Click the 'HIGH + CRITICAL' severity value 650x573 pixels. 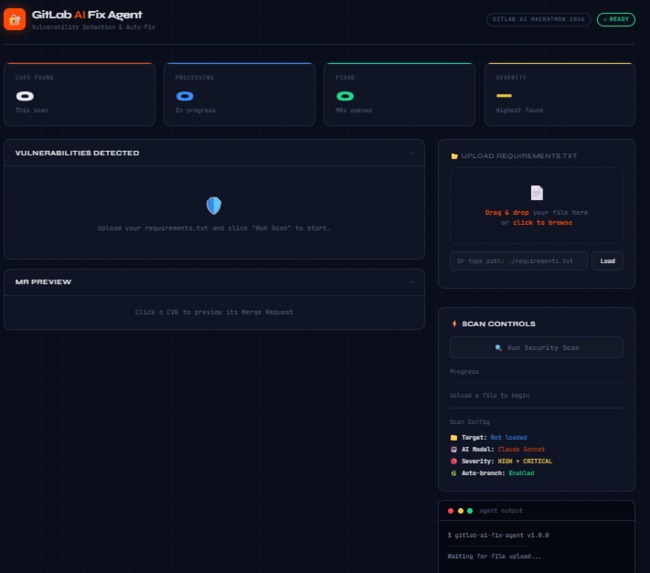click(x=525, y=461)
